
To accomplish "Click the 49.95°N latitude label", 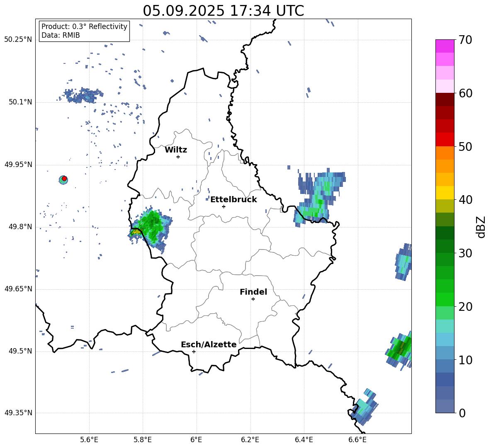I will (18, 165).
